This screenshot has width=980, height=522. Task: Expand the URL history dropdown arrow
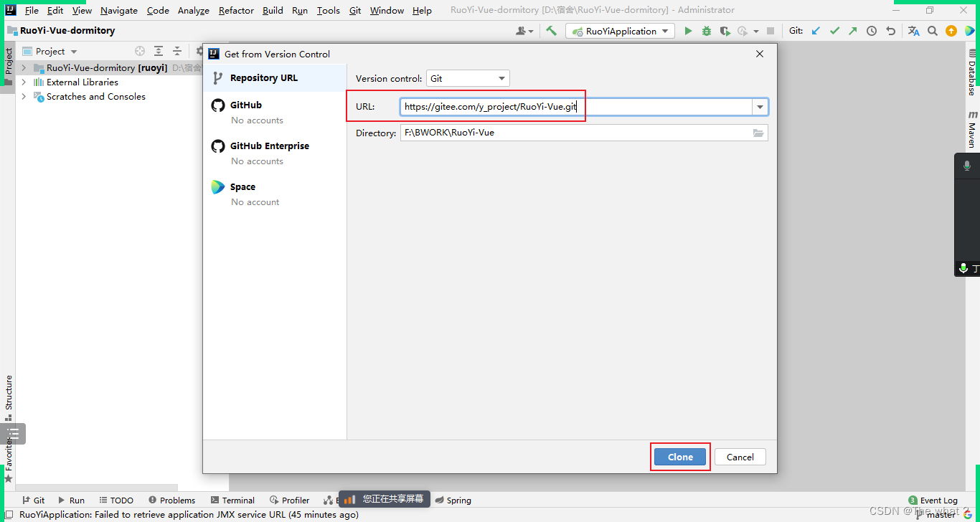pyautogui.click(x=759, y=107)
